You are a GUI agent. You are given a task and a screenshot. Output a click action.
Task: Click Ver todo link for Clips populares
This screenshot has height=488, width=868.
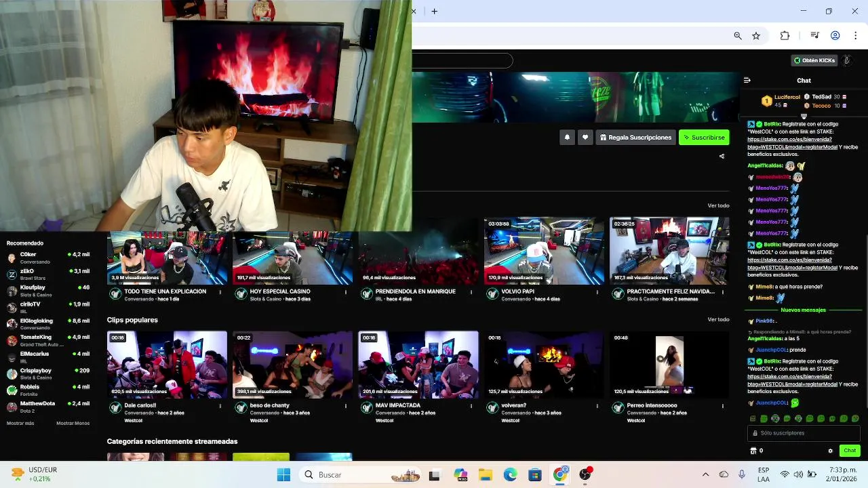[718, 319]
